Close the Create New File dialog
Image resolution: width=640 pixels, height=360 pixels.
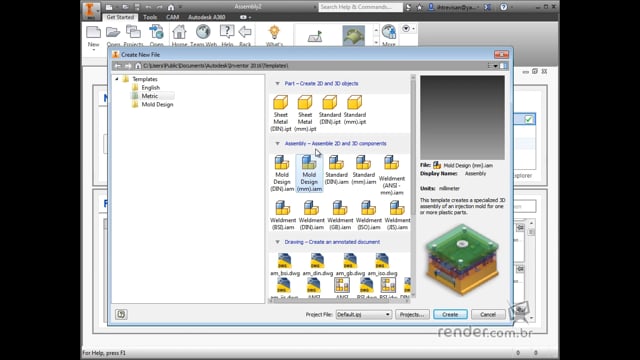501,54
